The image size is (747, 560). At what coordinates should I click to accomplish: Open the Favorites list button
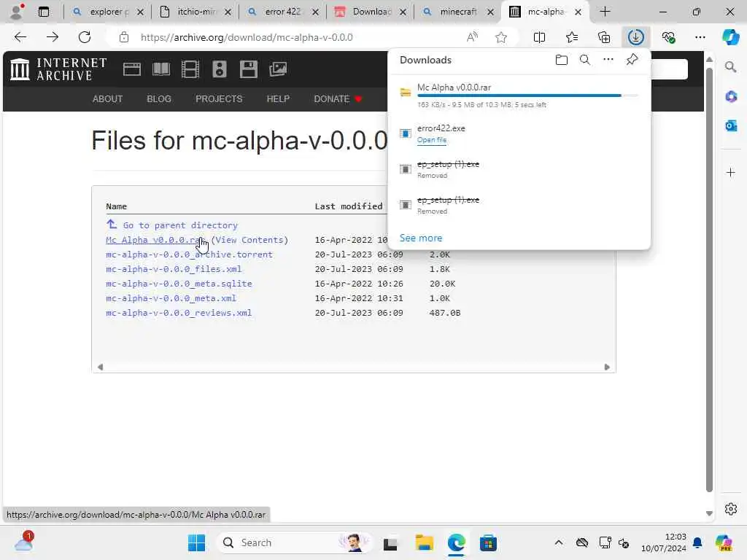(x=572, y=37)
